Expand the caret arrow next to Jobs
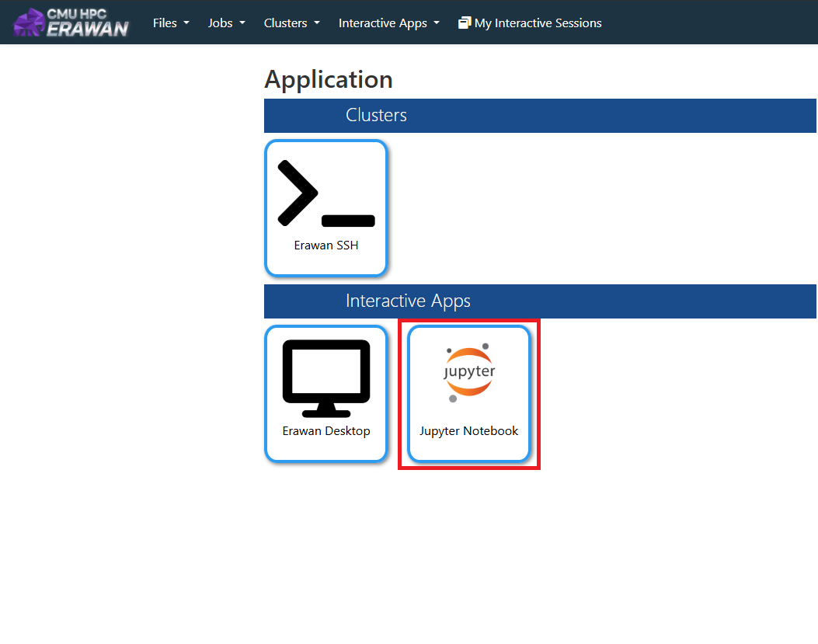 pyautogui.click(x=242, y=23)
